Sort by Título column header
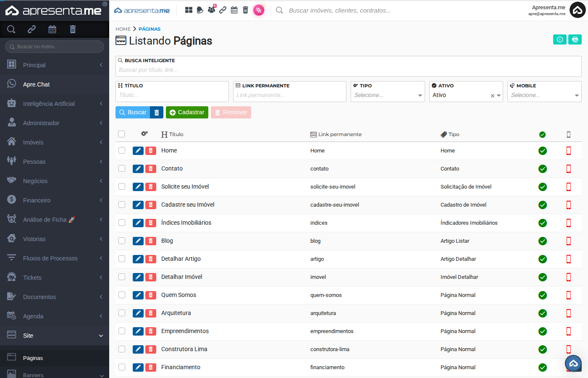588x378 pixels. 172,134
